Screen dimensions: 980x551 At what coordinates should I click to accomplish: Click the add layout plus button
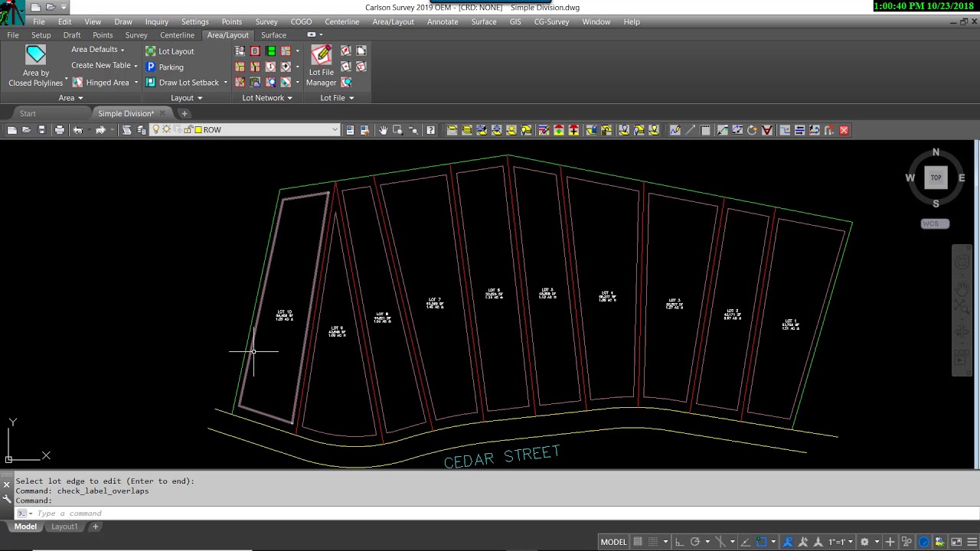pyautogui.click(x=95, y=527)
